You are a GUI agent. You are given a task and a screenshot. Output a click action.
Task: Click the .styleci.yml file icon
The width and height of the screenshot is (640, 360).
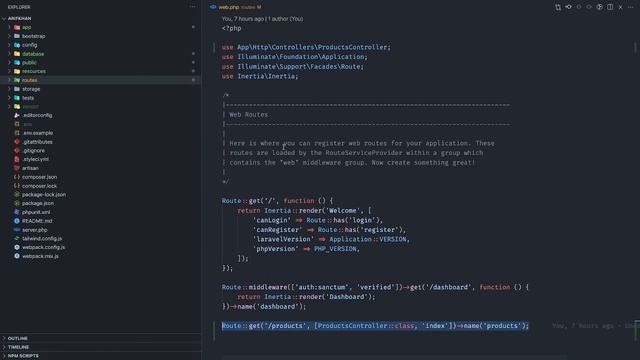[17, 159]
